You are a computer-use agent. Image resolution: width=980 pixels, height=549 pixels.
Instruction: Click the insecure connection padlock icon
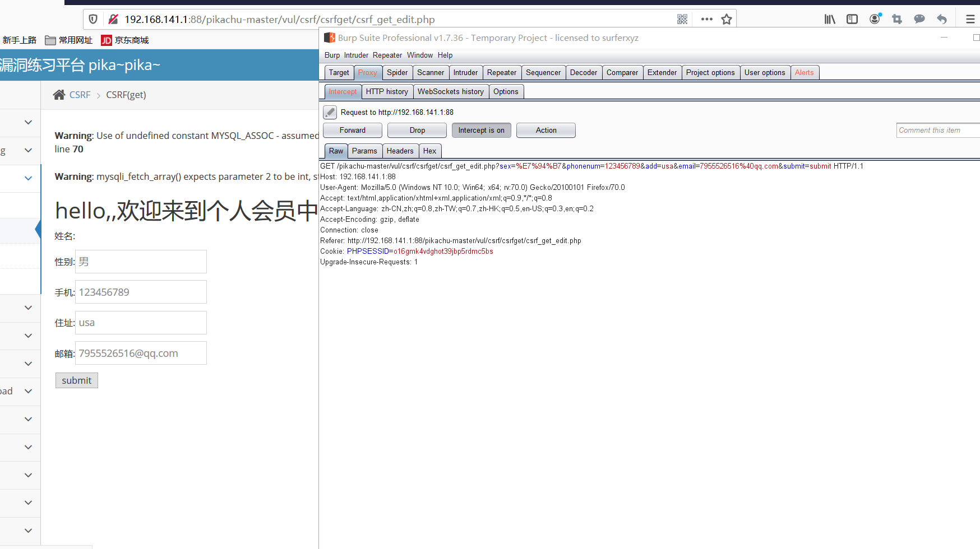tap(113, 20)
